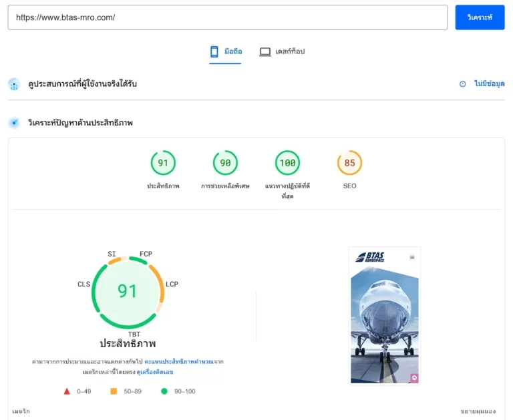Switch to the มือถือ tab
This screenshot has width=513, height=420.
pos(225,51)
